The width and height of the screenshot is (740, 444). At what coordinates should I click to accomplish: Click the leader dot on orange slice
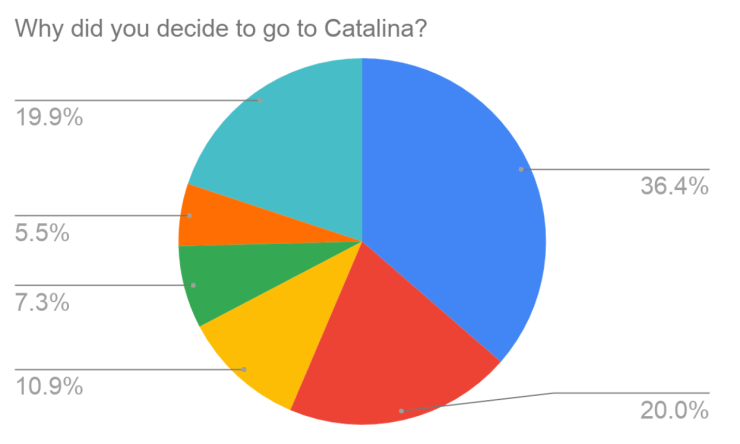click(189, 215)
